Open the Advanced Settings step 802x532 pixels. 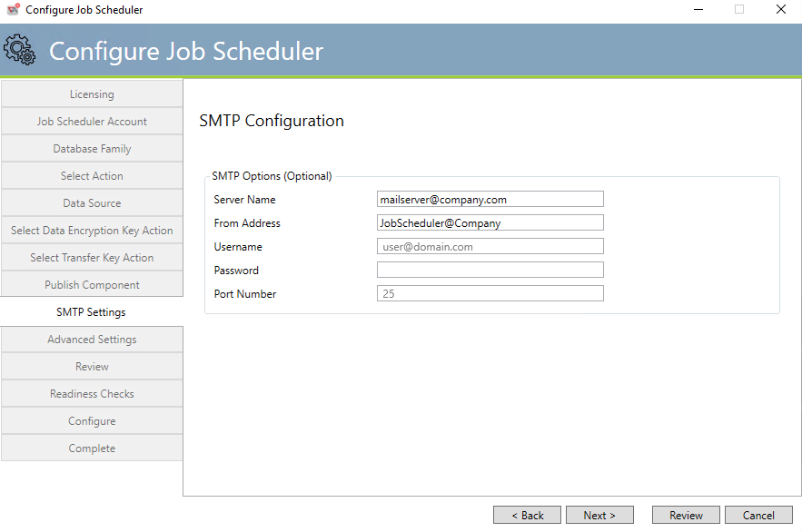point(92,339)
